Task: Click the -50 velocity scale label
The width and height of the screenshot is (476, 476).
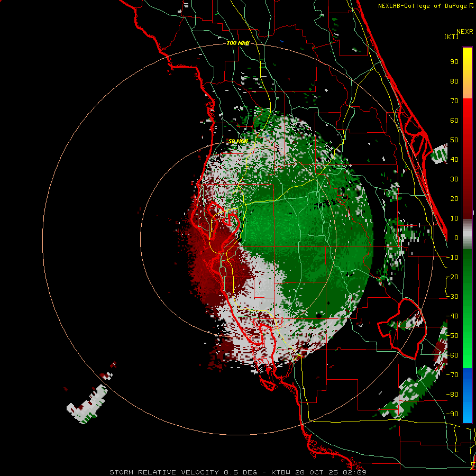Action: point(452,336)
